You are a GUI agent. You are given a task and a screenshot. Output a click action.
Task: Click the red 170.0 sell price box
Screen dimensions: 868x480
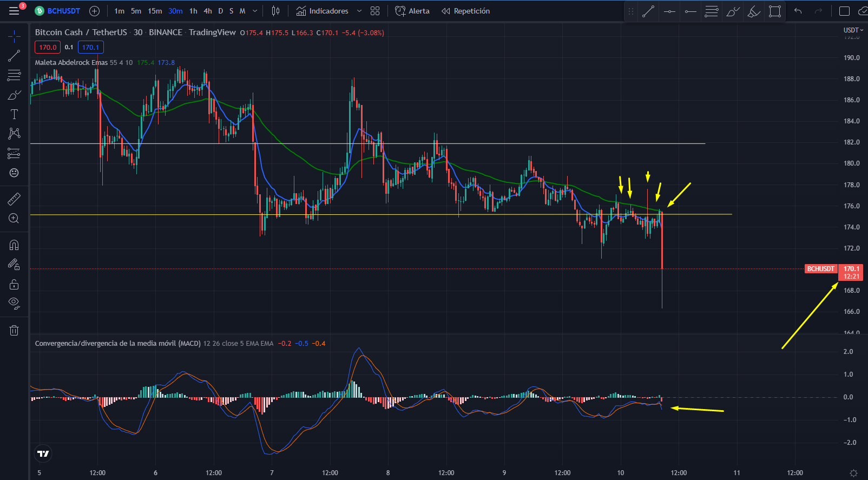(x=48, y=47)
